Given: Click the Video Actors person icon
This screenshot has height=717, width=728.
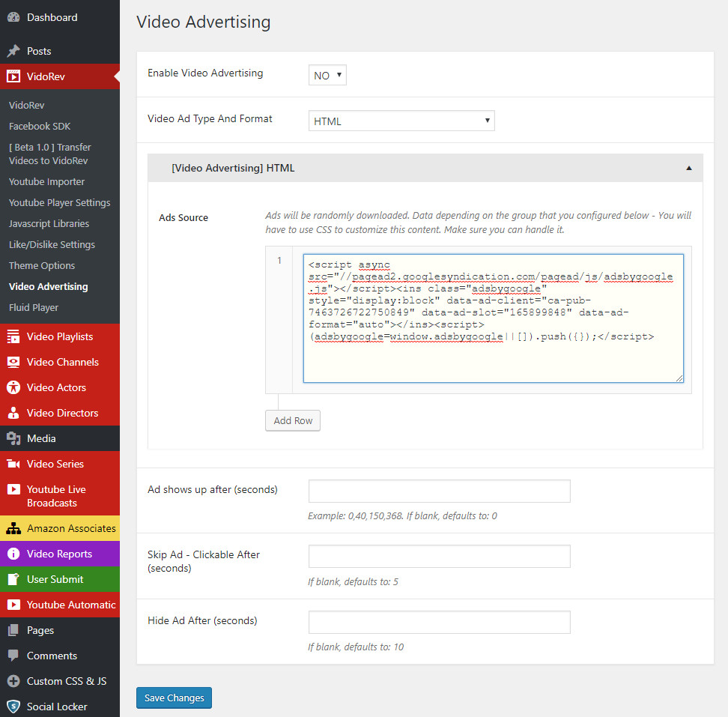Looking at the screenshot, I should pos(13,387).
